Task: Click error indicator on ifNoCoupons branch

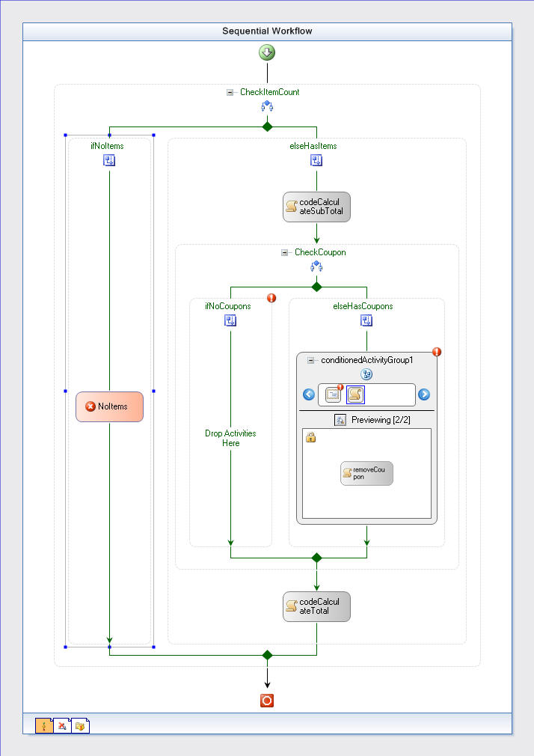Action: 271,298
